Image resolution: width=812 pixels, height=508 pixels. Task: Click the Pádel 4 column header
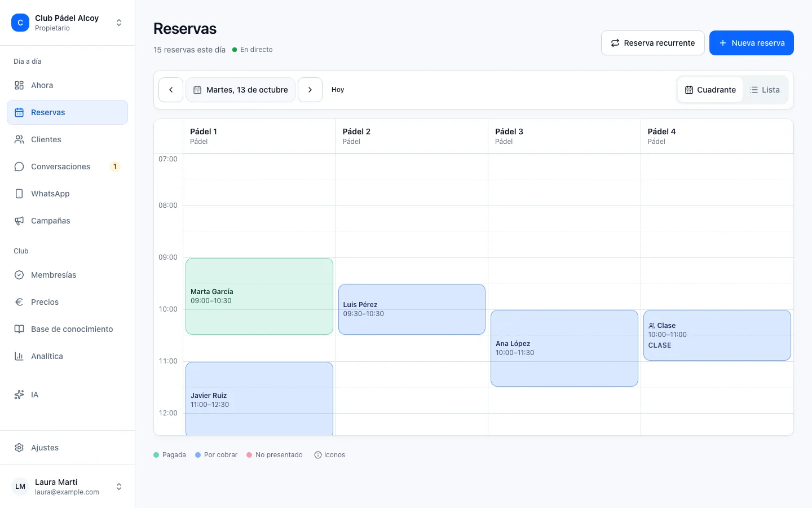(717, 136)
